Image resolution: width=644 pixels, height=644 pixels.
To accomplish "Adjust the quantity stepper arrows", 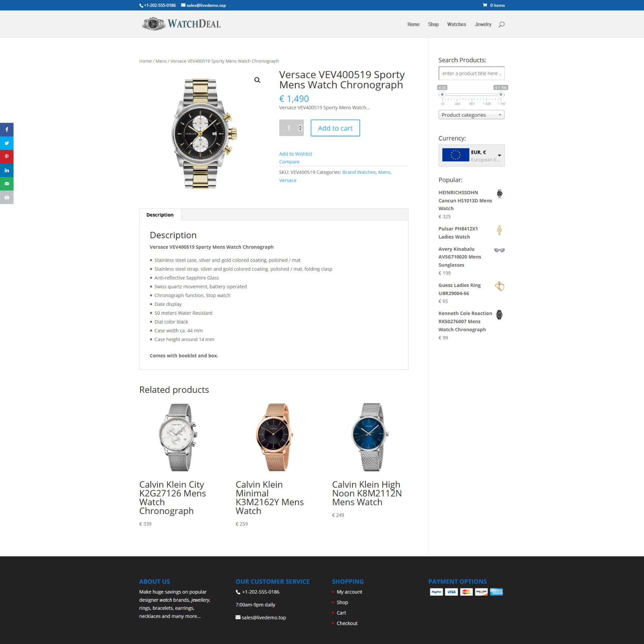I will pos(300,128).
